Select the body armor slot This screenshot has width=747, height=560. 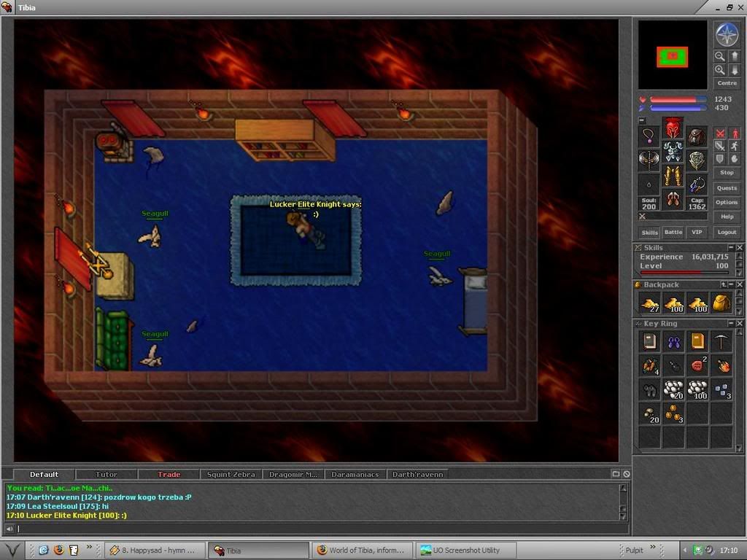673,152
